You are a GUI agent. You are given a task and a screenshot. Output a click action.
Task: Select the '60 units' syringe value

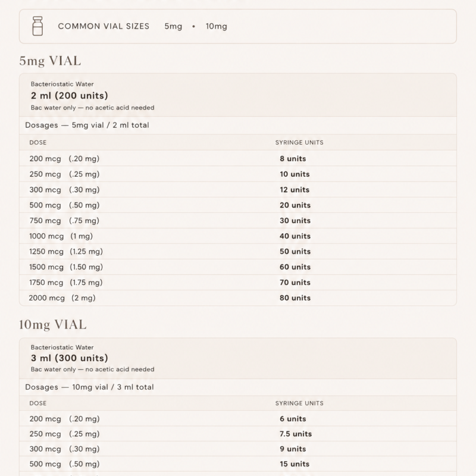(295, 267)
